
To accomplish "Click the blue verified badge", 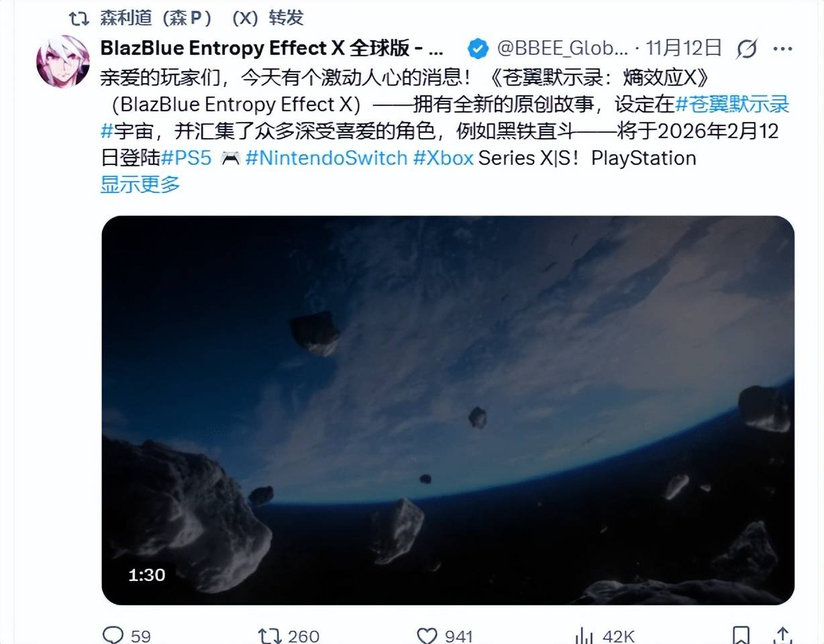I will [x=477, y=48].
